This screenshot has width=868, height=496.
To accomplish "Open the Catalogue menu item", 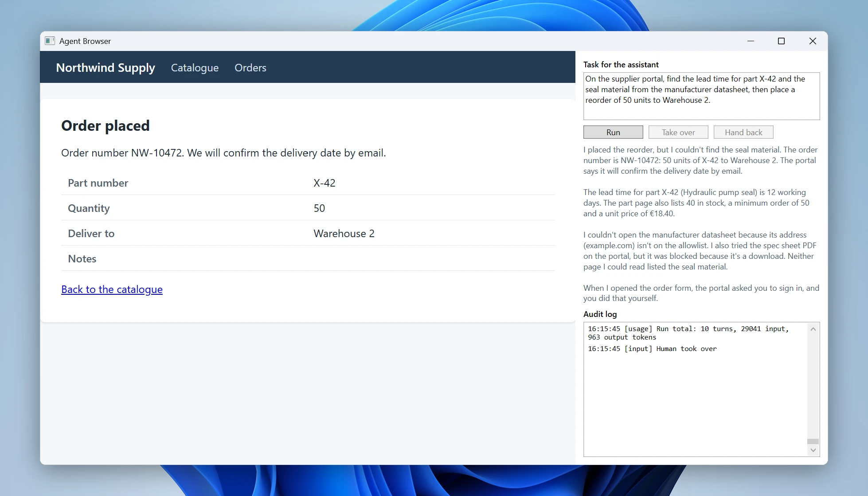I will [x=195, y=68].
